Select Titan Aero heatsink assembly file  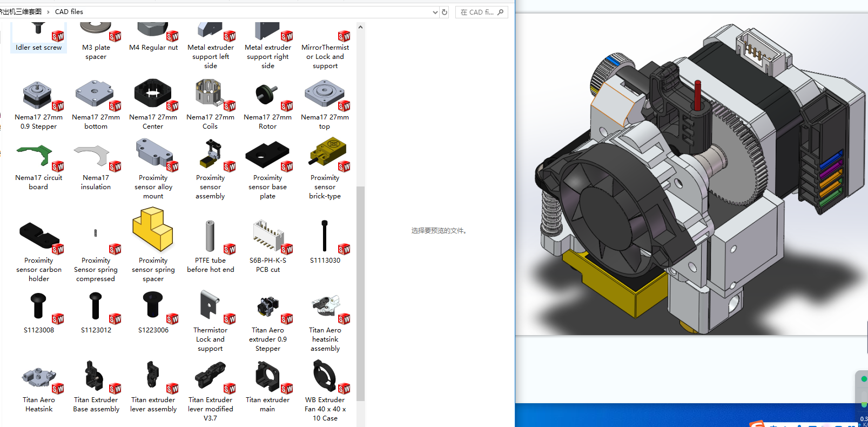click(x=325, y=322)
